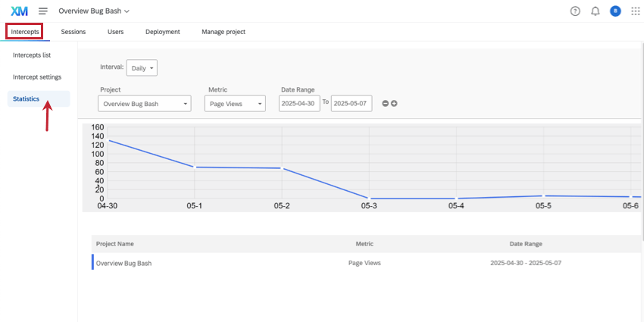Open the user account avatar
The height and width of the screenshot is (322, 644).
tap(615, 11)
